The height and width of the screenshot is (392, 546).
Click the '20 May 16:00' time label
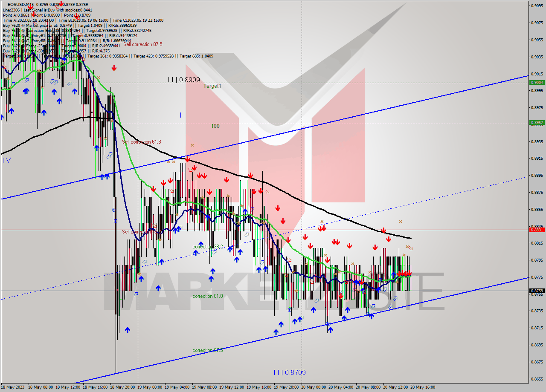click(423, 387)
